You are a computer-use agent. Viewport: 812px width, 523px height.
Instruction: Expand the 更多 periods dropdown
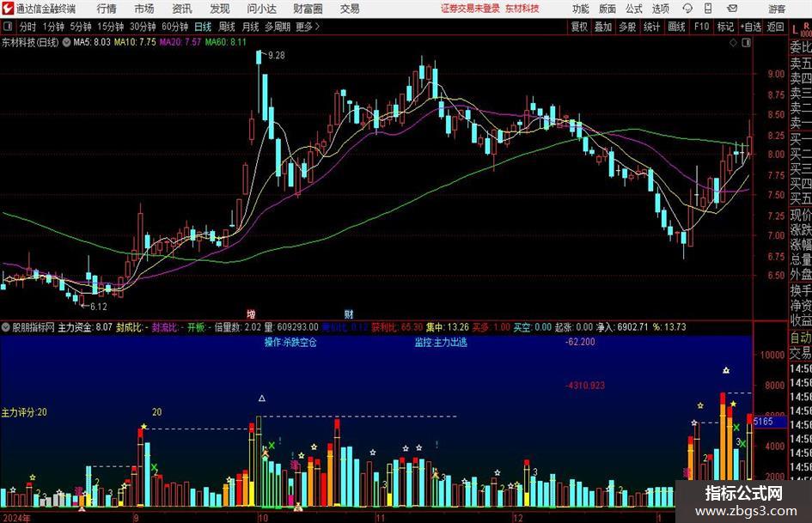(x=308, y=27)
